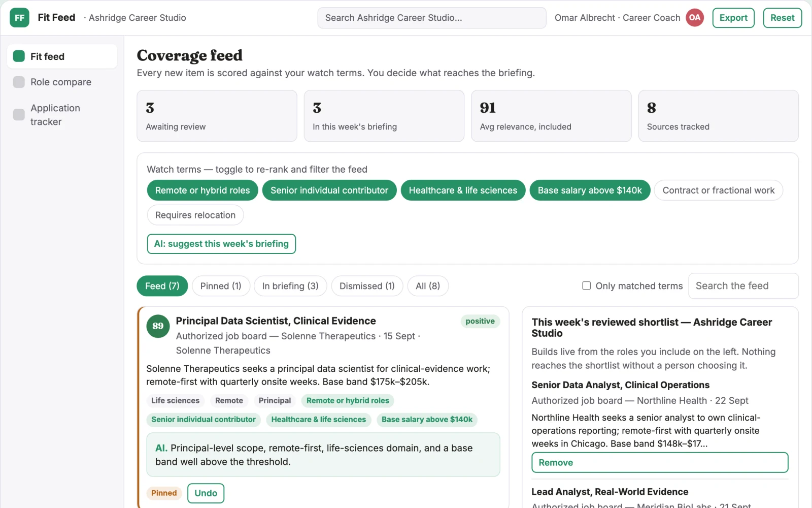
Task: Undo the pin on Principal Data Scientist
Action: (x=206, y=493)
